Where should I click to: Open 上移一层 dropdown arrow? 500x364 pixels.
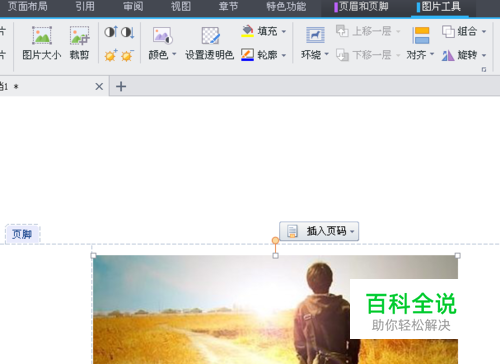[398, 32]
